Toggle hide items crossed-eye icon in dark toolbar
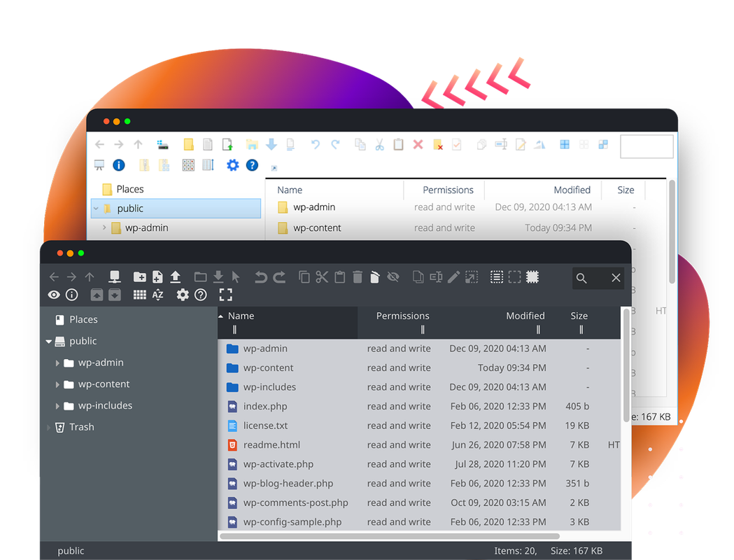Viewport: 734px width, 560px height. (x=393, y=277)
